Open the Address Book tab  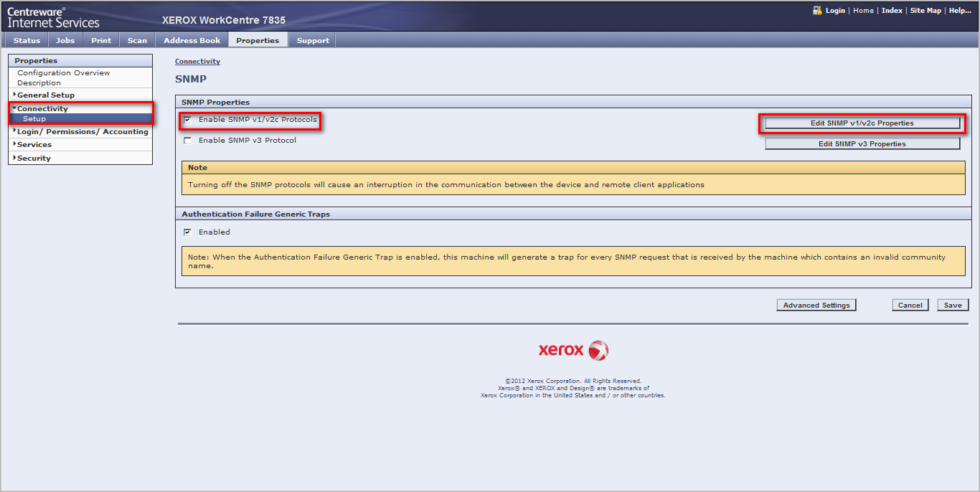pos(192,40)
